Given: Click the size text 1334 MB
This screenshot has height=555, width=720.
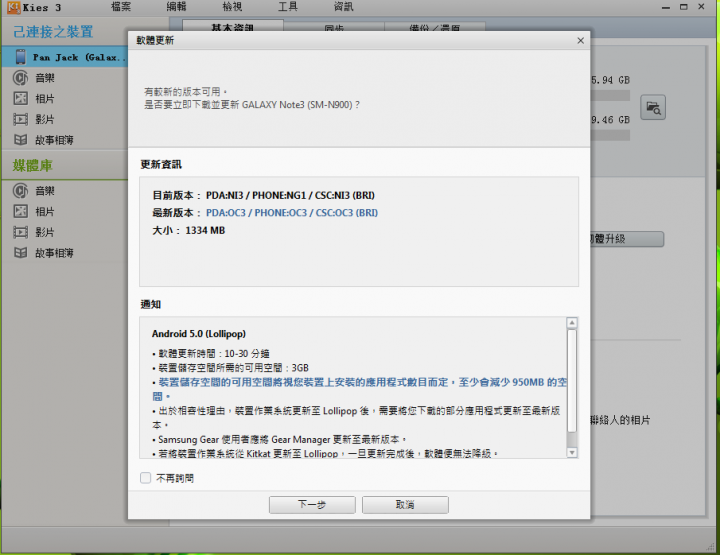Looking at the screenshot, I should [x=205, y=230].
